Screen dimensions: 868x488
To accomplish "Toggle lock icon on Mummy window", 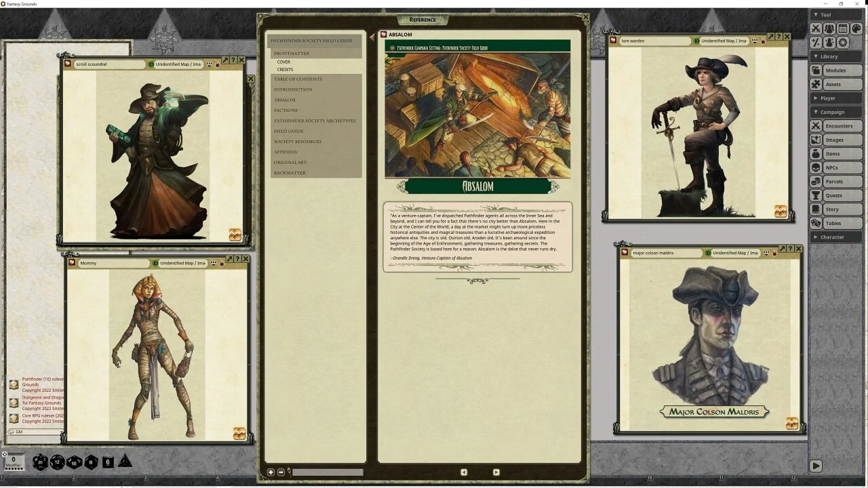I will (x=222, y=263).
